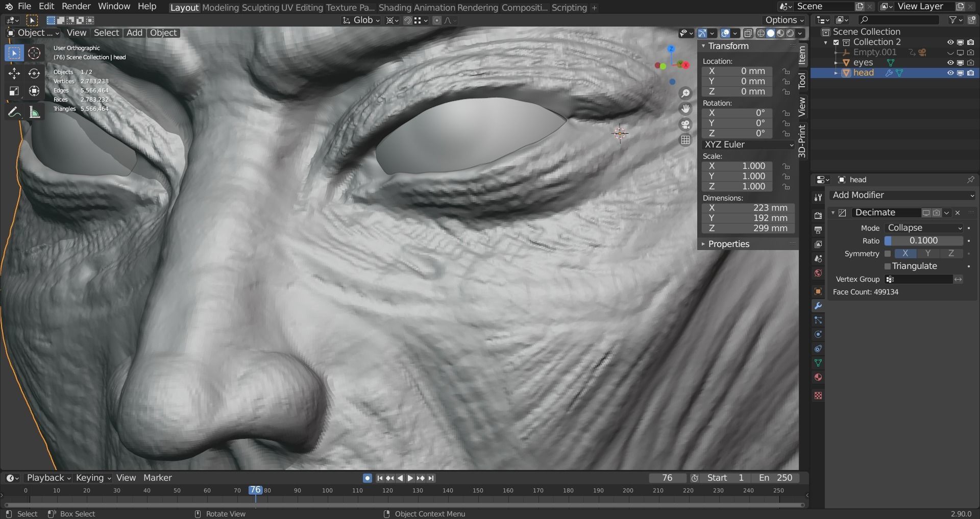Activate the Move tool

pos(14,73)
